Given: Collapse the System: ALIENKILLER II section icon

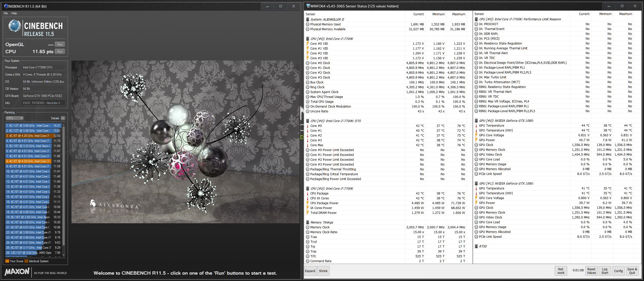Looking at the screenshot, I should click(307, 19).
